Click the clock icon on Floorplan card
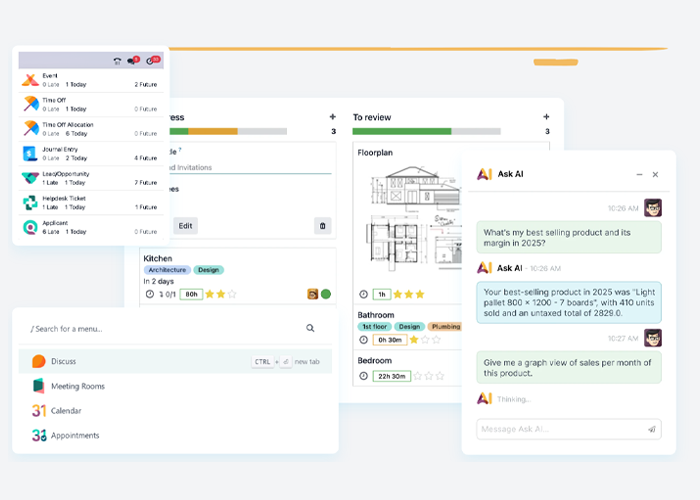This screenshot has height=500, width=700. [363, 294]
